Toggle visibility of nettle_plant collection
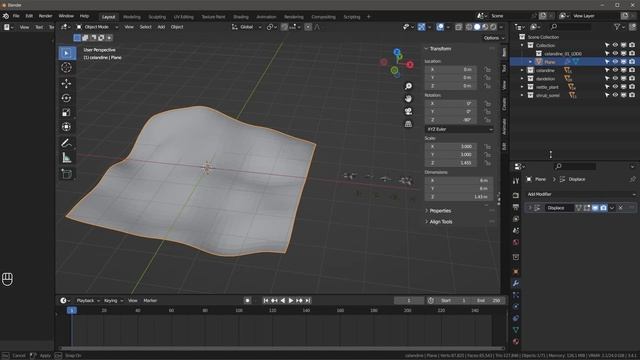 tap(615, 87)
